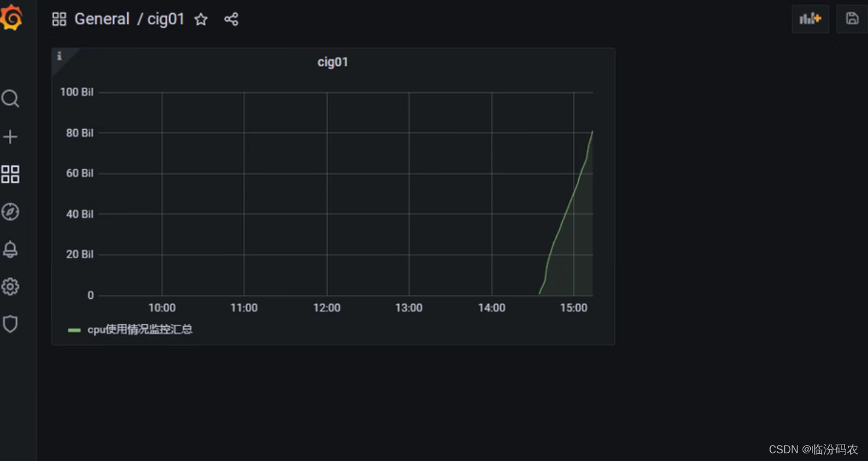Click the 10:00 time axis label
This screenshot has width=868, height=461.
coord(161,308)
